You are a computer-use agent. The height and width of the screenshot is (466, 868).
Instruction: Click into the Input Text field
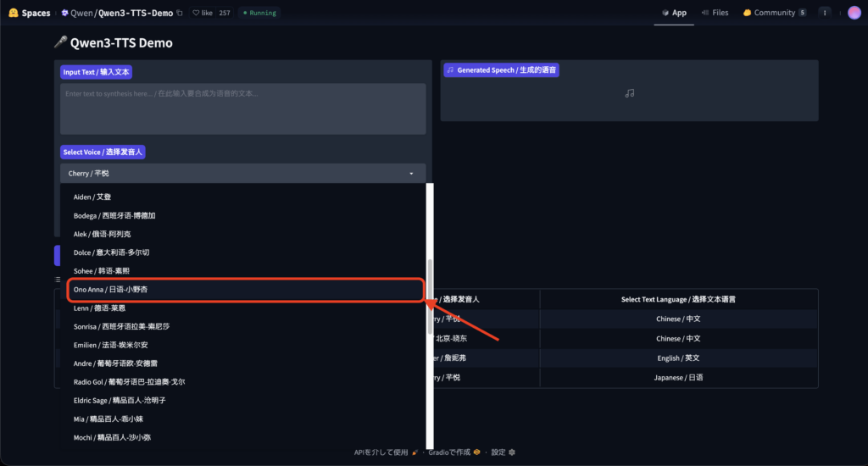[x=242, y=108]
